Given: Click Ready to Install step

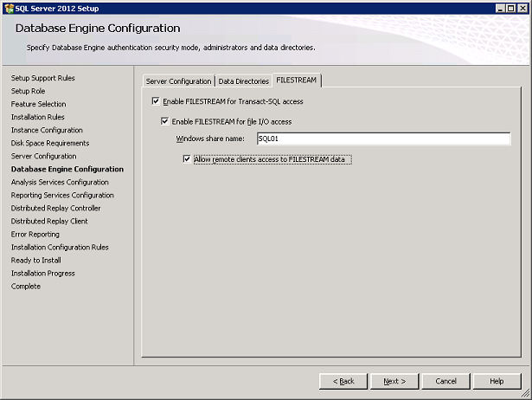Looking at the screenshot, I should coord(36,260).
